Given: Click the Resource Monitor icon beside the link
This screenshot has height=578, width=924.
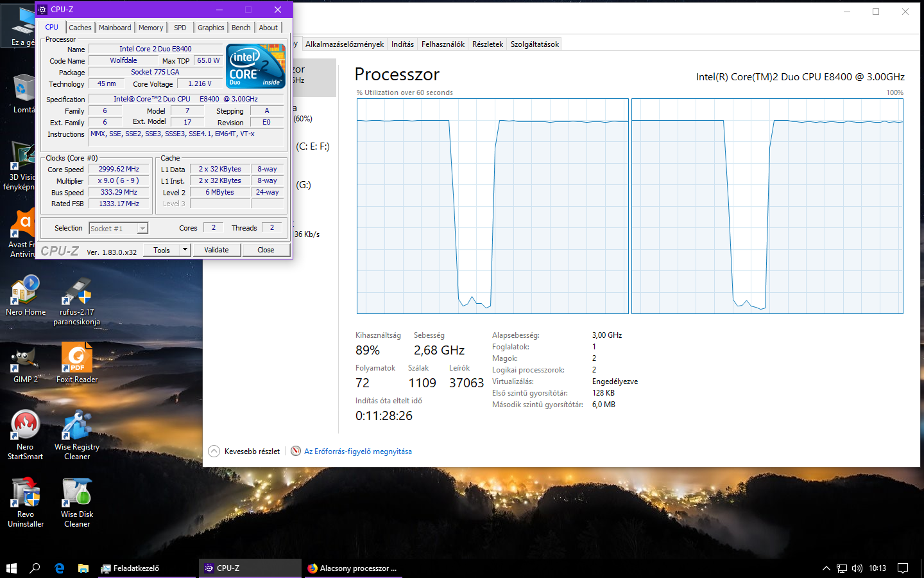Looking at the screenshot, I should (x=296, y=451).
